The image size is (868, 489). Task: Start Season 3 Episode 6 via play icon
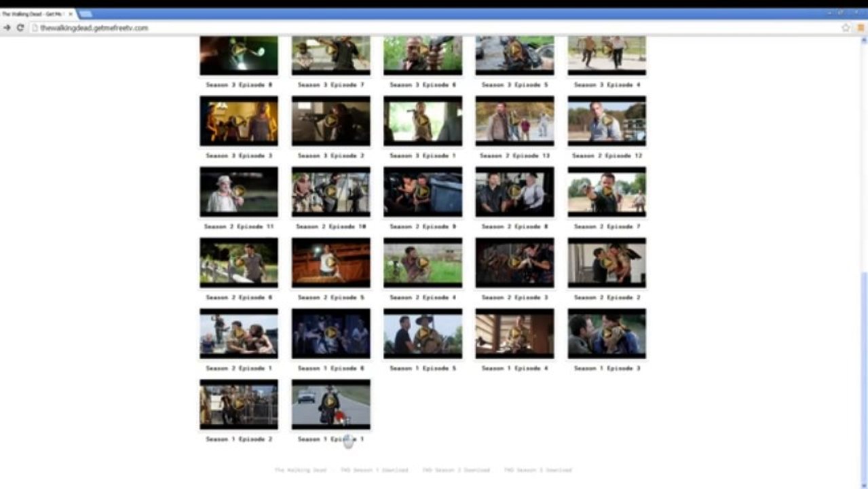click(423, 49)
